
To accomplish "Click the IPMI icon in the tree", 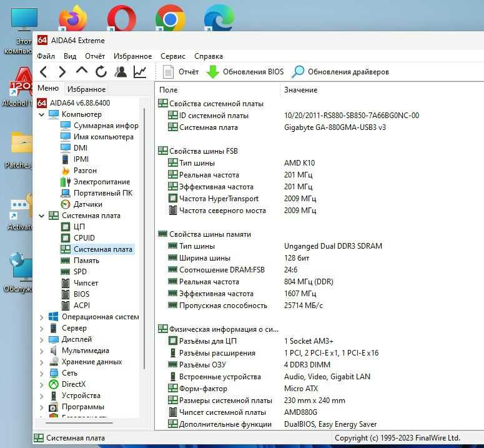I will [x=66, y=159].
